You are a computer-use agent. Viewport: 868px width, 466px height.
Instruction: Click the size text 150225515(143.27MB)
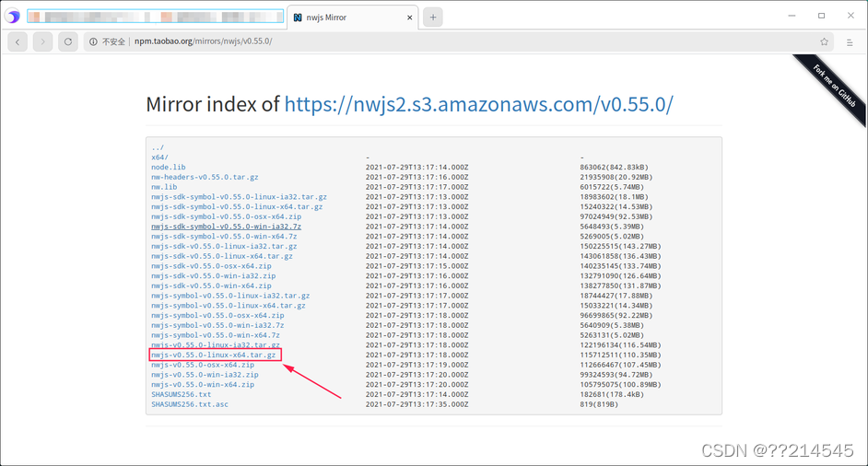[x=620, y=246]
